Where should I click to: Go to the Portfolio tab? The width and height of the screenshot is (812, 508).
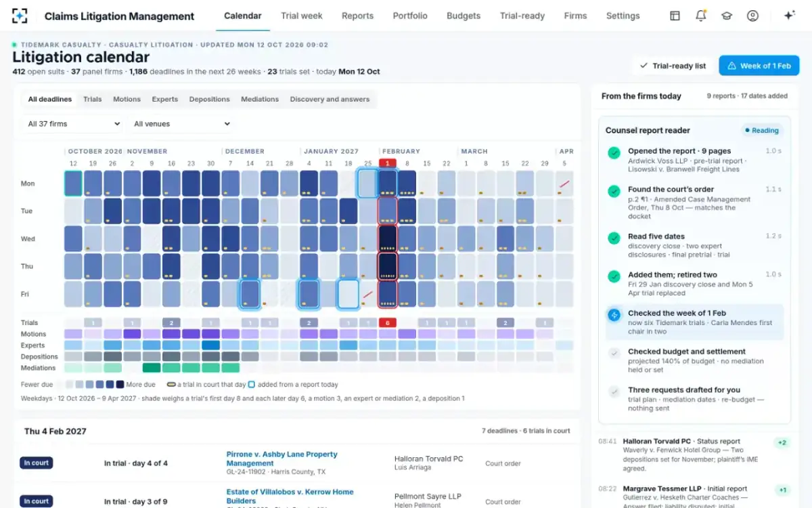[x=410, y=16]
